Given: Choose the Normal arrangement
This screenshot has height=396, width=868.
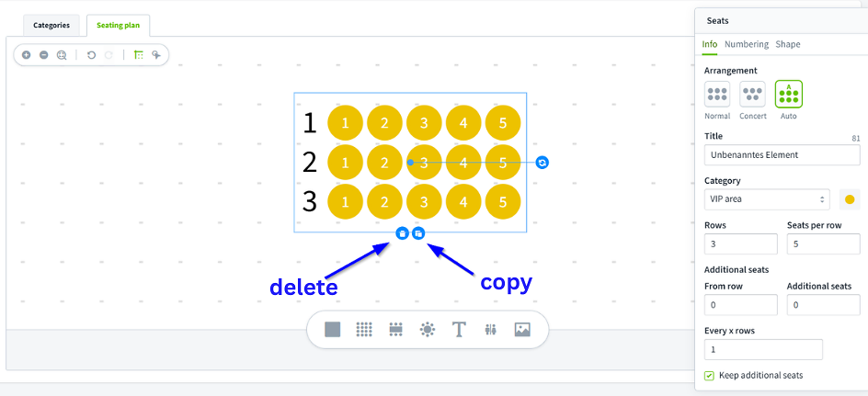Looking at the screenshot, I should click(717, 94).
